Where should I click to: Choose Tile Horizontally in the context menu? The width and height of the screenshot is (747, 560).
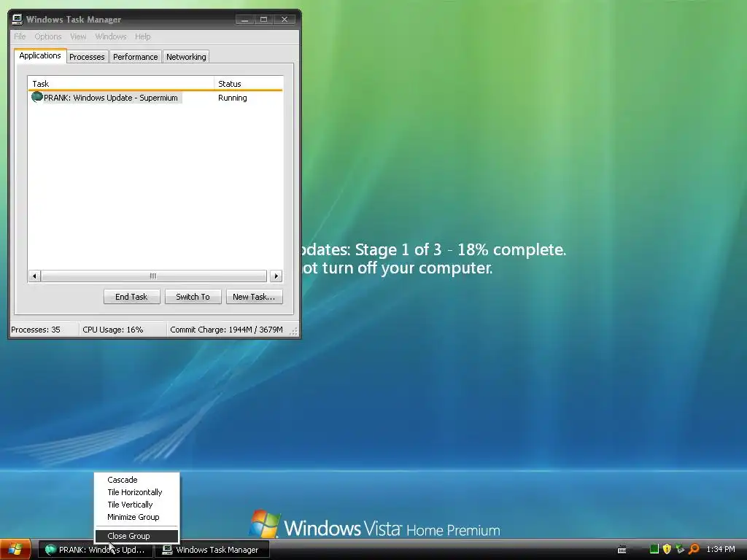(136, 492)
